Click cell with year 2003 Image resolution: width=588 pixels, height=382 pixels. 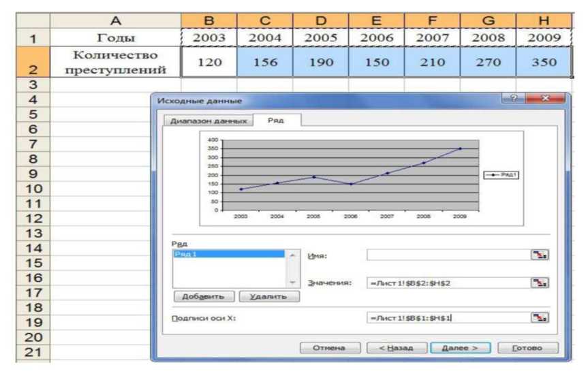(x=209, y=37)
